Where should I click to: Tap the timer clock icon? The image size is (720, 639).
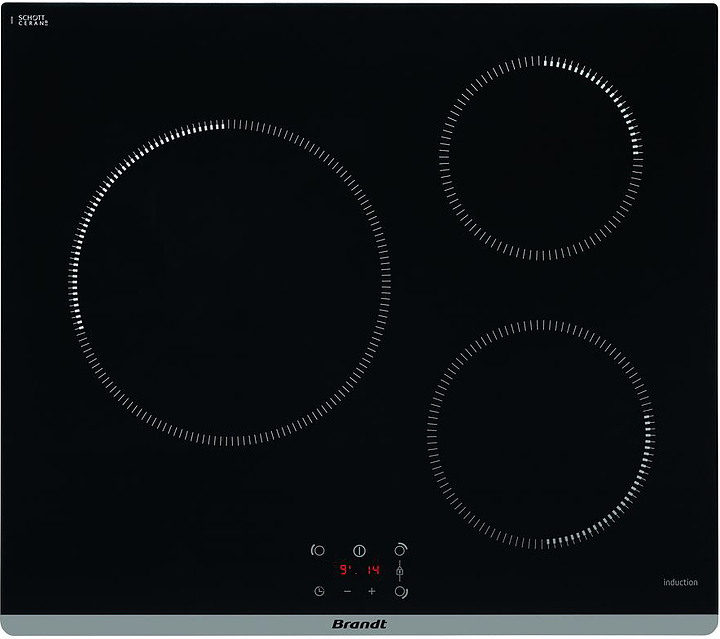click(318, 591)
